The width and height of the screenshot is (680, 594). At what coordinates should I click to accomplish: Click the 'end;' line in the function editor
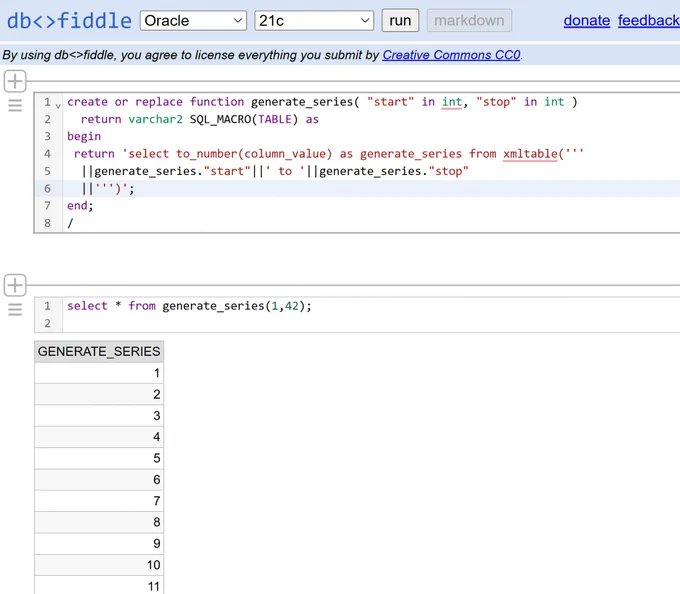pos(80,206)
